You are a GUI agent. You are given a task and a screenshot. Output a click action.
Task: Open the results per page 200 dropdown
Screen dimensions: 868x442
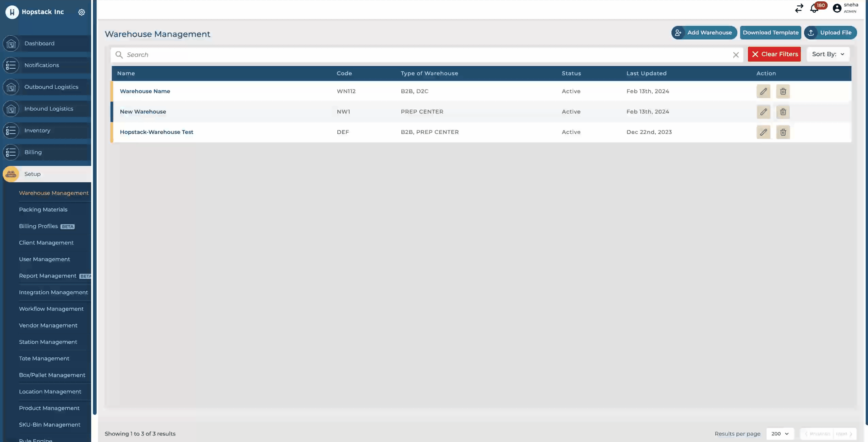(x=780, y=434)
